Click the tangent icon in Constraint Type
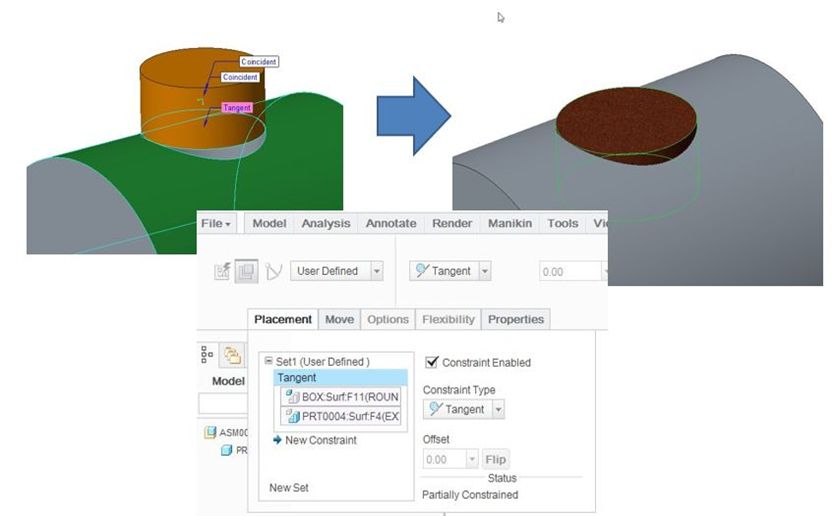Screen dimensions: 835x516 pos(436,409)
